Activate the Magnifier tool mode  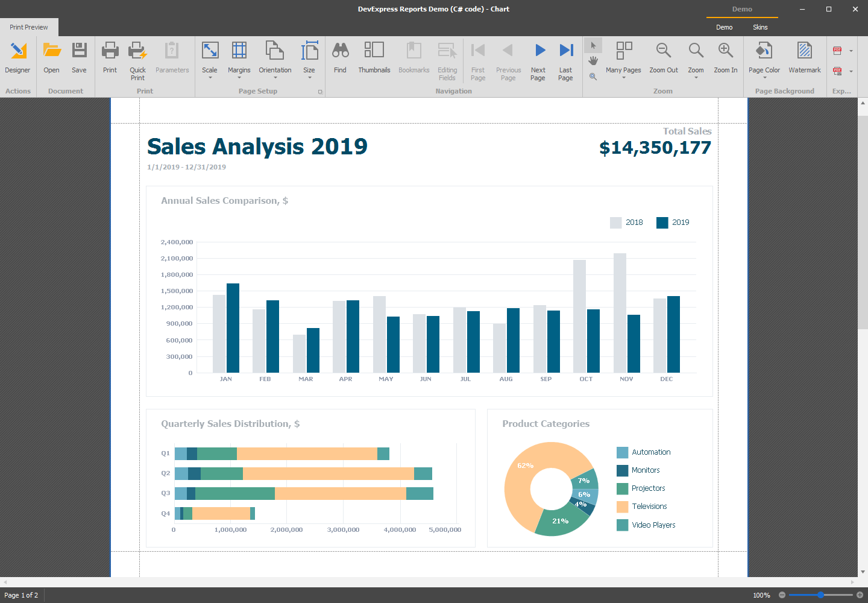[x=593, y=76]
